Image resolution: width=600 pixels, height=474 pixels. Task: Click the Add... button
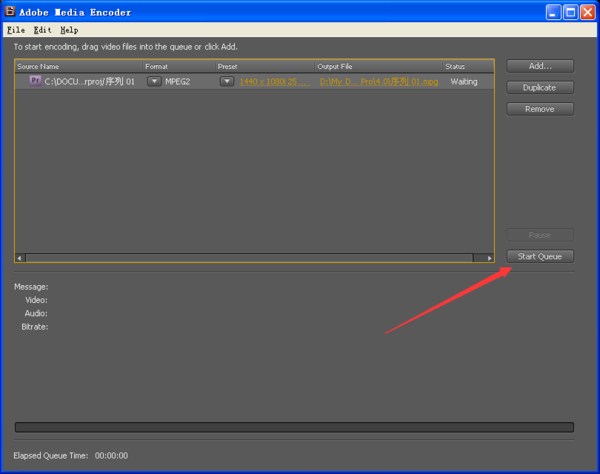coord(540,66)
